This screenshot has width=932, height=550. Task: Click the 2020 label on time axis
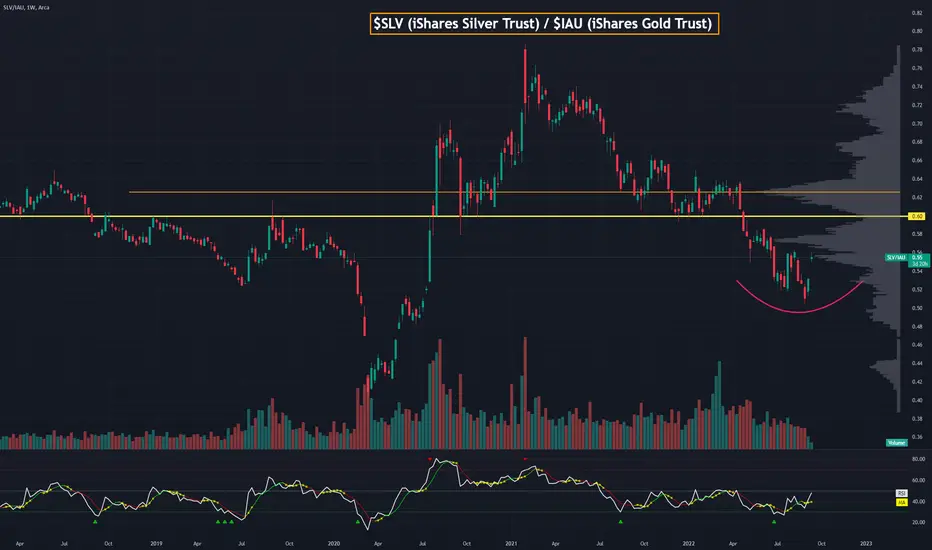coord(334,543)
